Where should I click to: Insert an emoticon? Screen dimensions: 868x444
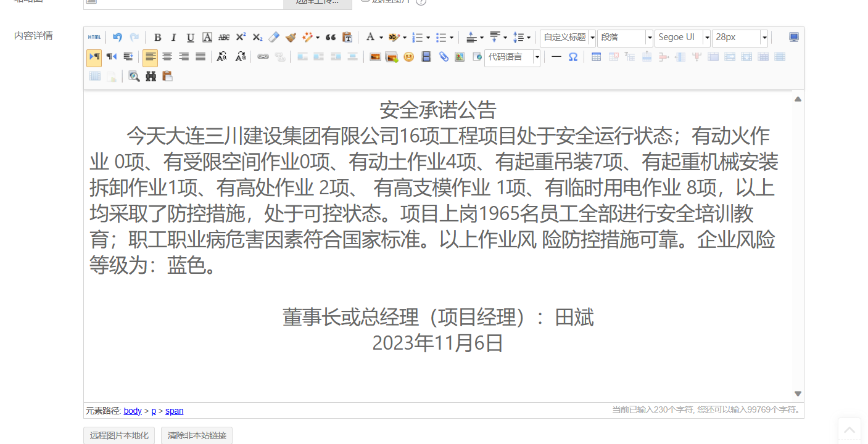408,57
